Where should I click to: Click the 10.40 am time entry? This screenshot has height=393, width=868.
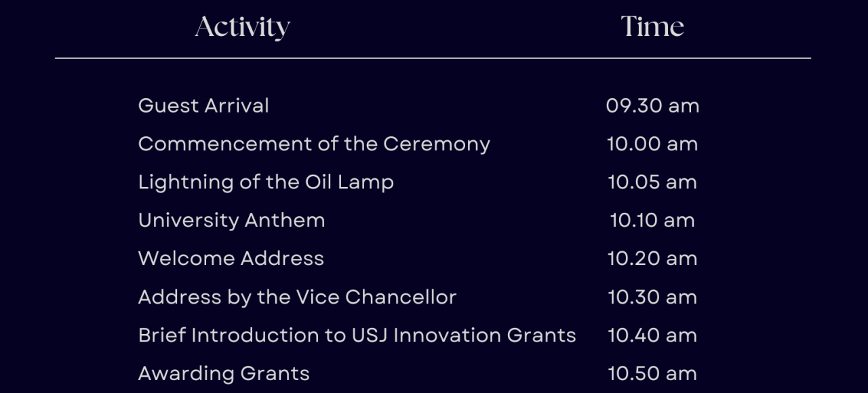coord(652,335)
